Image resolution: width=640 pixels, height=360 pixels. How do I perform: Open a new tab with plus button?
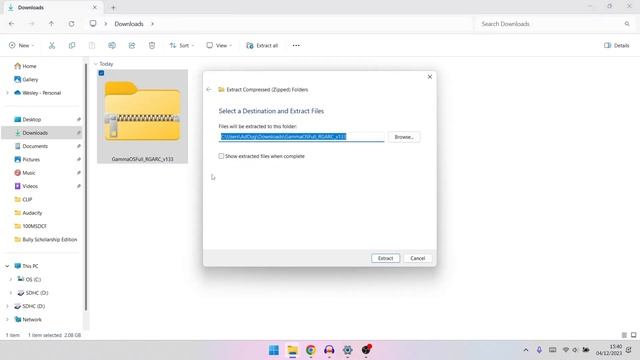113,7
